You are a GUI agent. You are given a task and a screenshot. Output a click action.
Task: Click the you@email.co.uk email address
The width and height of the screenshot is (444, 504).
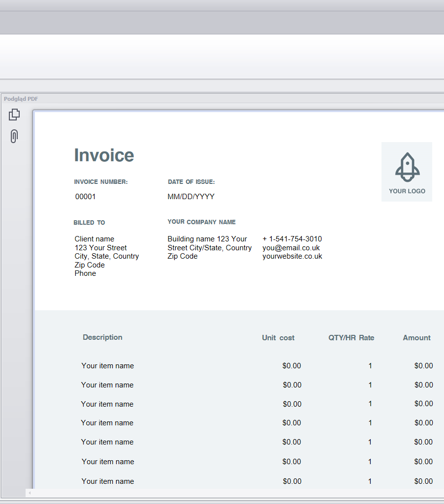(291, 248)
